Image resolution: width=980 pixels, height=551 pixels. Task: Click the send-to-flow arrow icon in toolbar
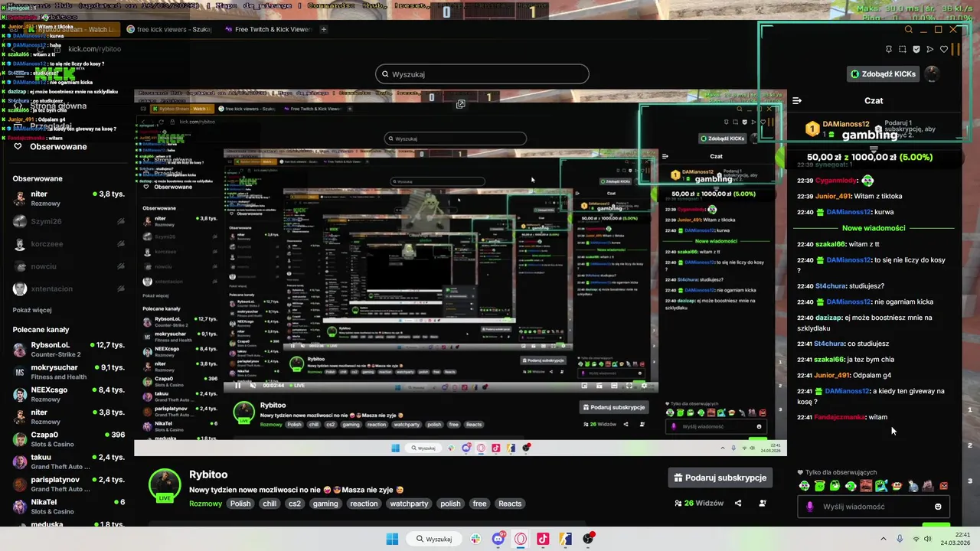tap(930, 49)
